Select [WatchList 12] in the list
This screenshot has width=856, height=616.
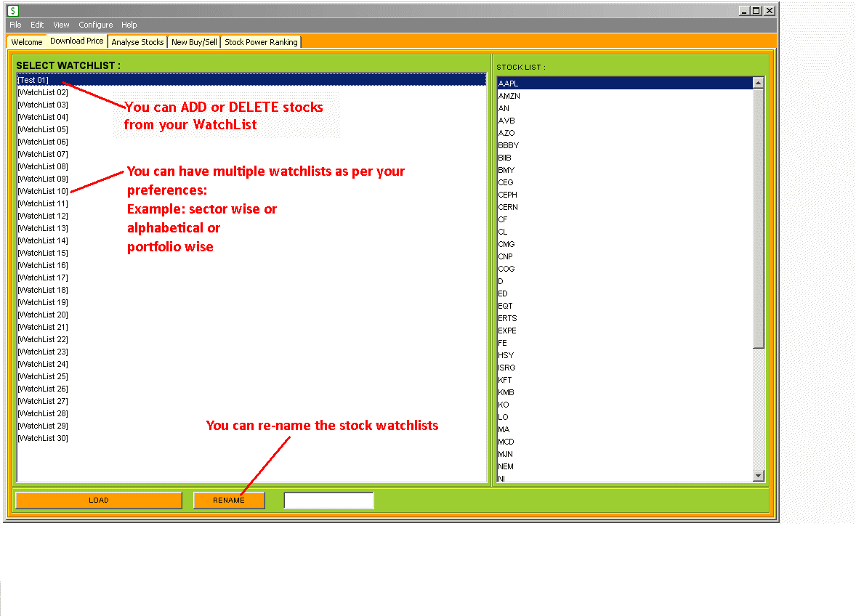click(x=251, y=216)
